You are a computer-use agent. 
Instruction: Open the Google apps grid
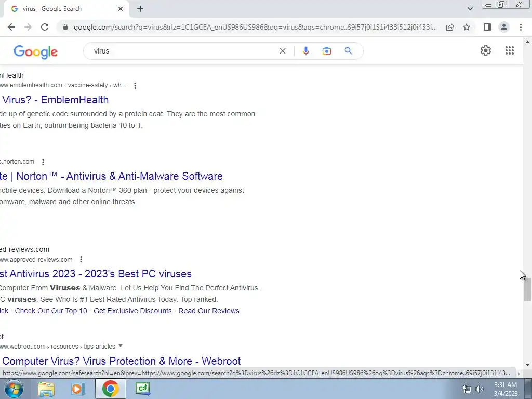tap(509, 50)
